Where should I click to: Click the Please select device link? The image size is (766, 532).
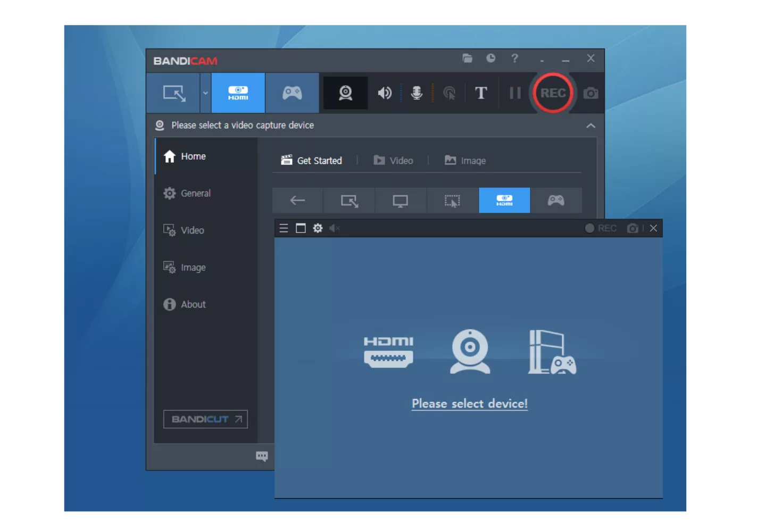(x=469, y=403)
